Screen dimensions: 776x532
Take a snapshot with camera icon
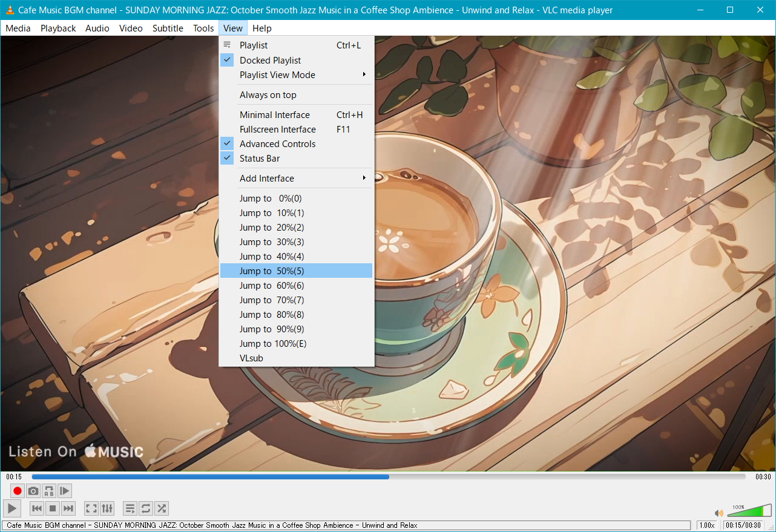[x=33, y=491]
